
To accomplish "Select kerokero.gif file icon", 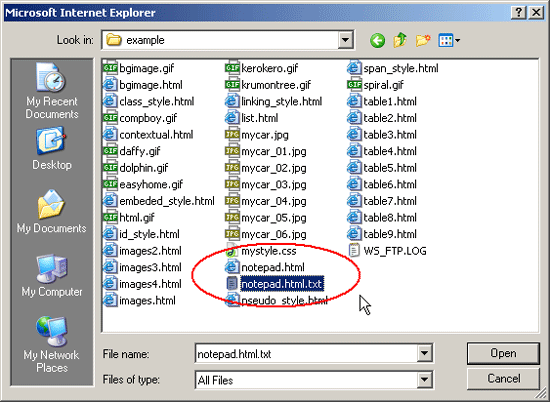I will (x=232, y=68).
